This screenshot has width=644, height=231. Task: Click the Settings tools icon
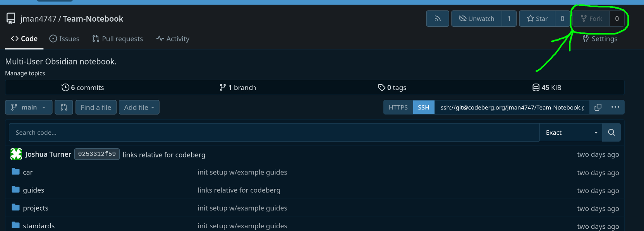[x=586, y=39]
